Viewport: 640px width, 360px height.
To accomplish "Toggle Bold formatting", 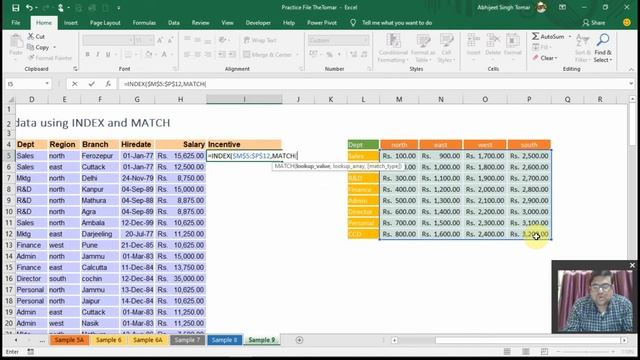I will tap(87, 54).
